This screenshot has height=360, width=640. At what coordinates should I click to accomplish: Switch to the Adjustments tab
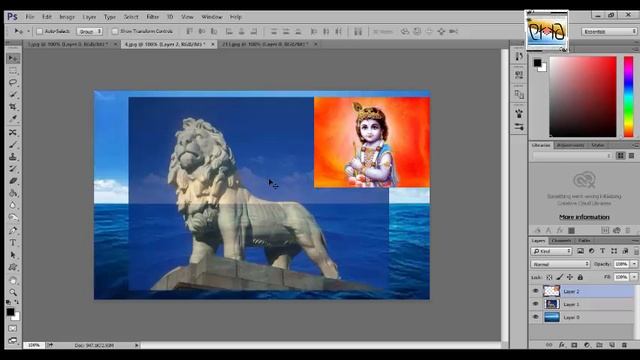pyautogui.click(x=570, y=145)
